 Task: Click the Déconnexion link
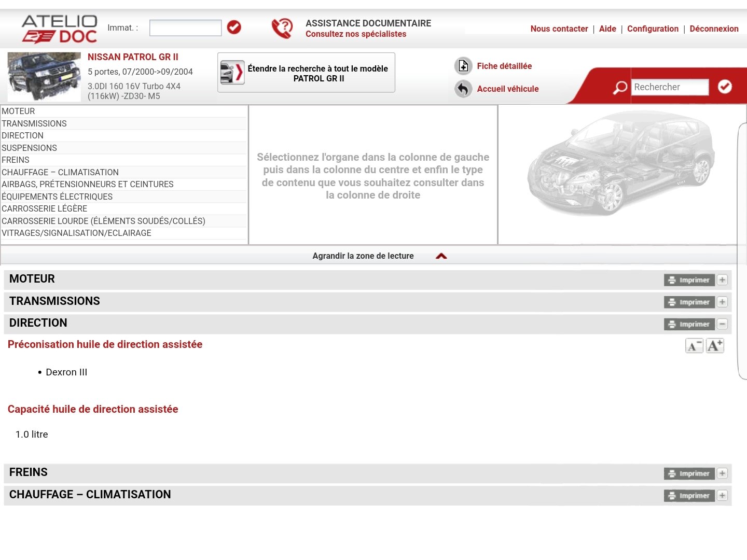tap(714, 29)
